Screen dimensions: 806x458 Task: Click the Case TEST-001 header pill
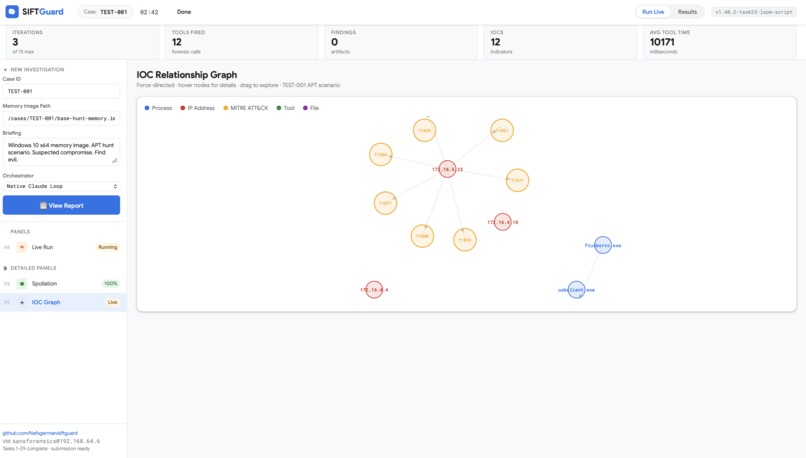point(105,12)
